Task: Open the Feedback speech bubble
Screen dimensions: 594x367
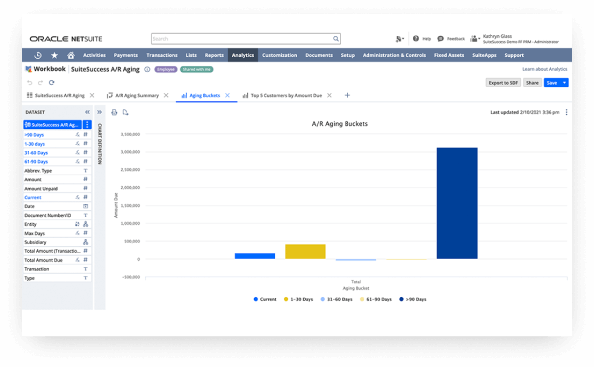Action: point(440,39)
